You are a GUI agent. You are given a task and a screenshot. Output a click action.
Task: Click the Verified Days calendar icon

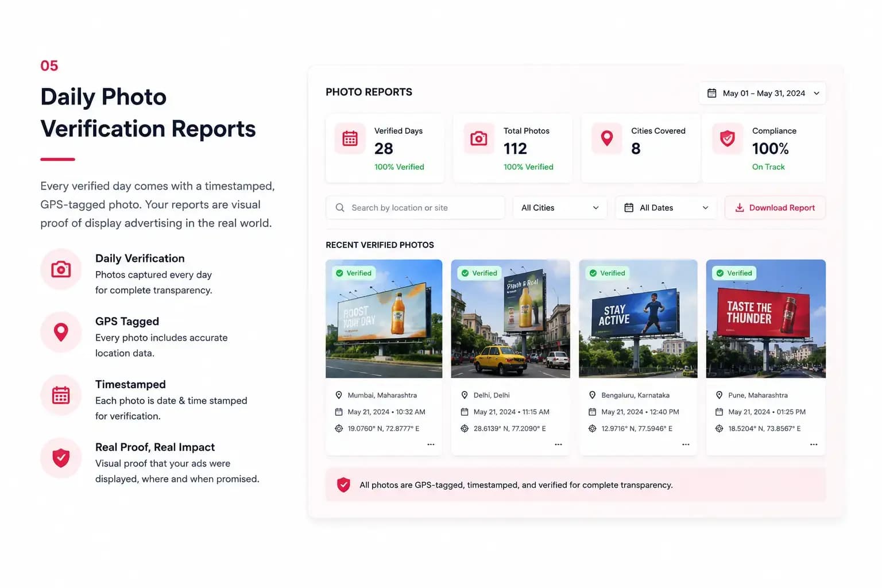350,138
